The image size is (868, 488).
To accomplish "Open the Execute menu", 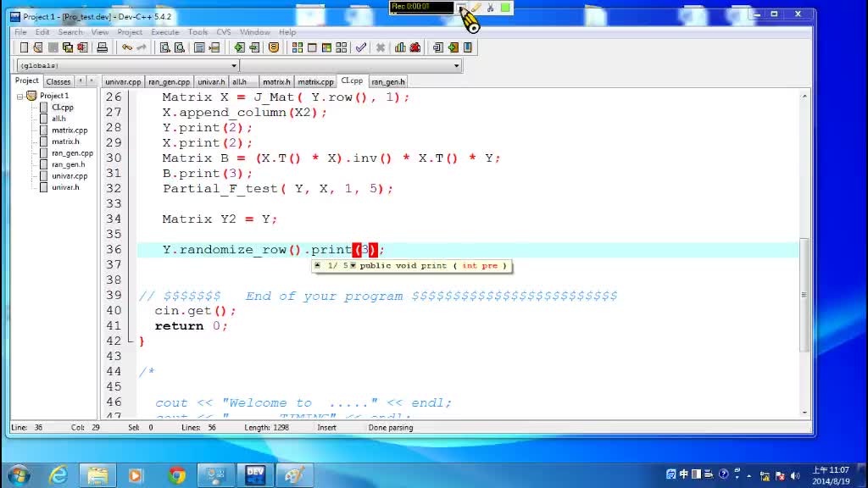I will (165, 32).
